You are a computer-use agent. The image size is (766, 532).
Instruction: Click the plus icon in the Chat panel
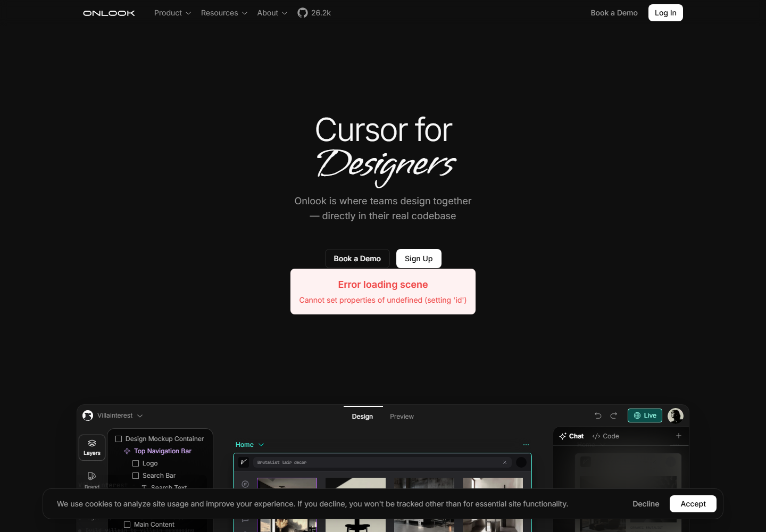click(x=679, y=436)
